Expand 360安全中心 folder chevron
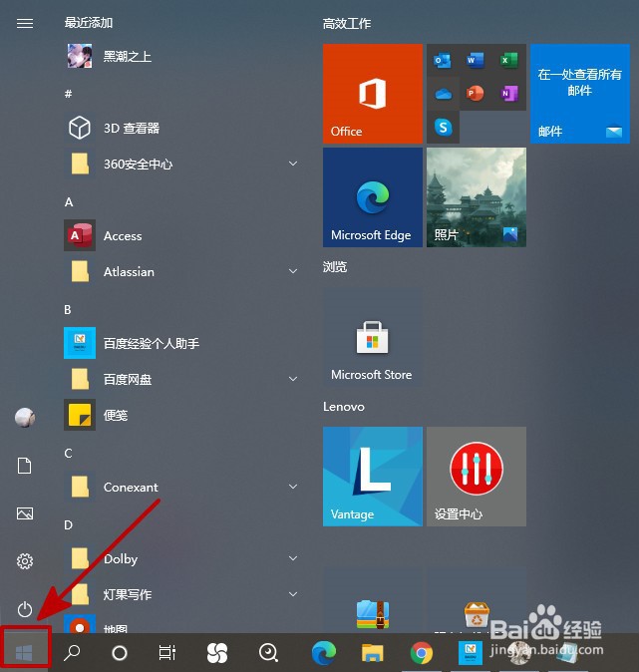Image resolution: width=639 pixels, height=672 pixels. click(293, 164)
